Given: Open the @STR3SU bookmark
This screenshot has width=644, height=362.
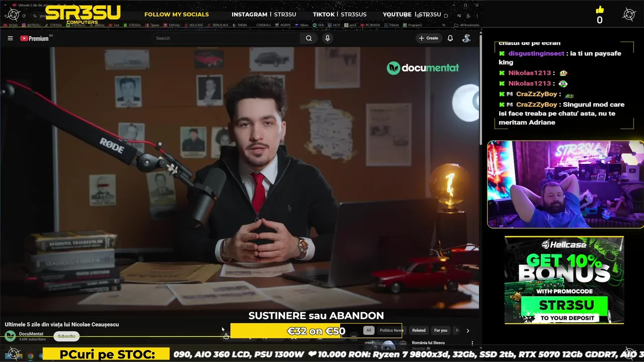Looking at the screenshot, I should [31, 25].
